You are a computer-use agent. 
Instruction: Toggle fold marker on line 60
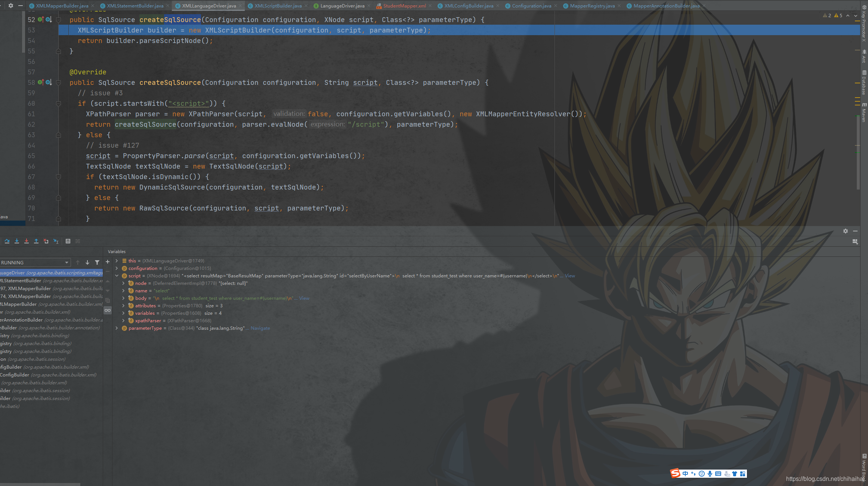pos(58,104)
